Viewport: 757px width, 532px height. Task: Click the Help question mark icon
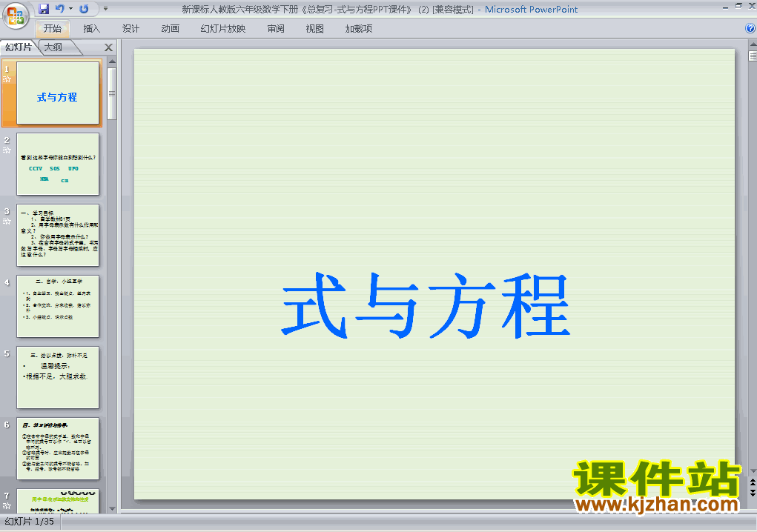pos(750,28)
